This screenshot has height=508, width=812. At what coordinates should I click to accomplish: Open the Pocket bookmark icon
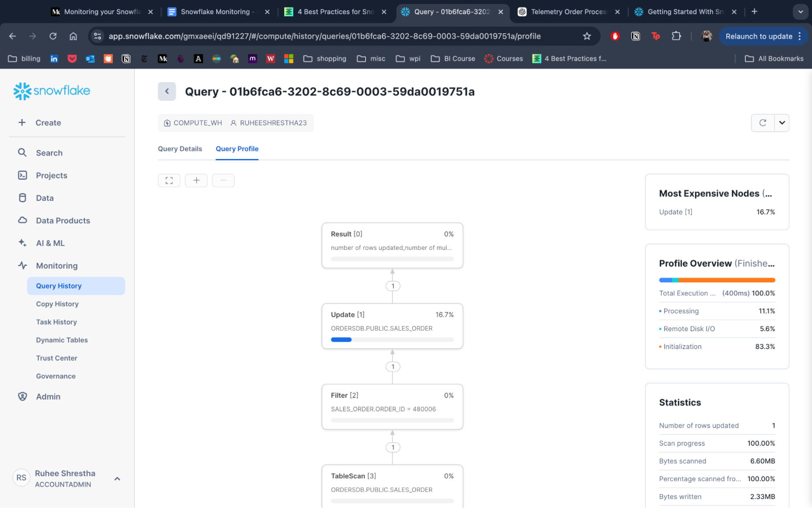[x=72, y=59]
